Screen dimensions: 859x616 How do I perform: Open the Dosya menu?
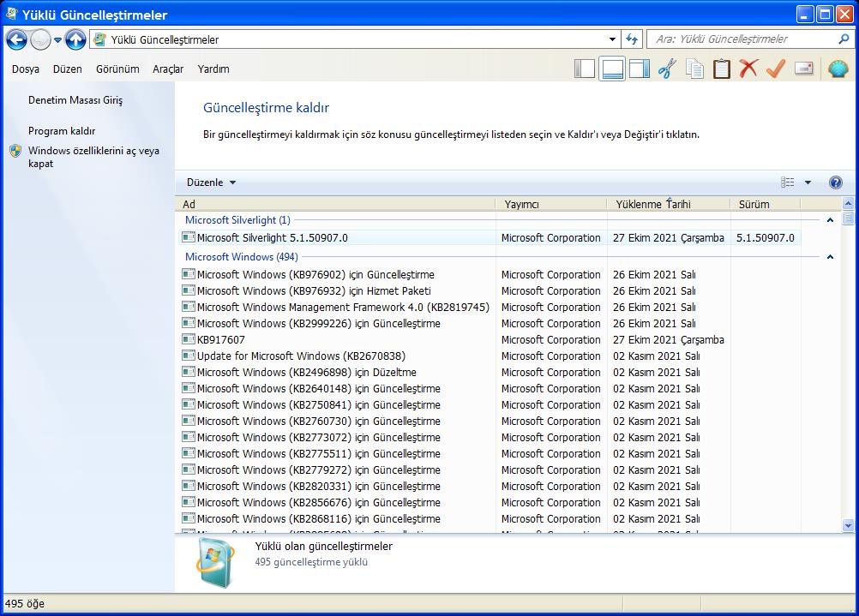(26, 69)
